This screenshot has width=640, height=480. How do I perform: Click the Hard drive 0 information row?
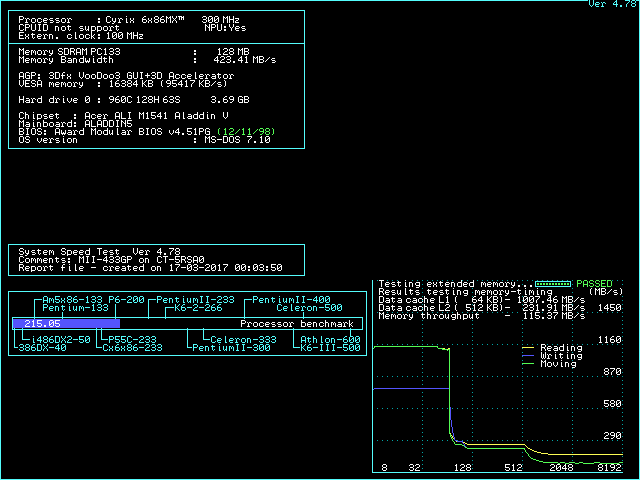tap(133, 100)
